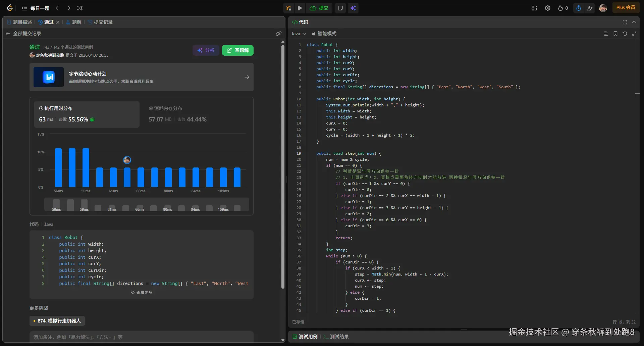The width and height of the screenshot is (644, 346).
Task: Click the 写题解 button
Action: (237, 50)
